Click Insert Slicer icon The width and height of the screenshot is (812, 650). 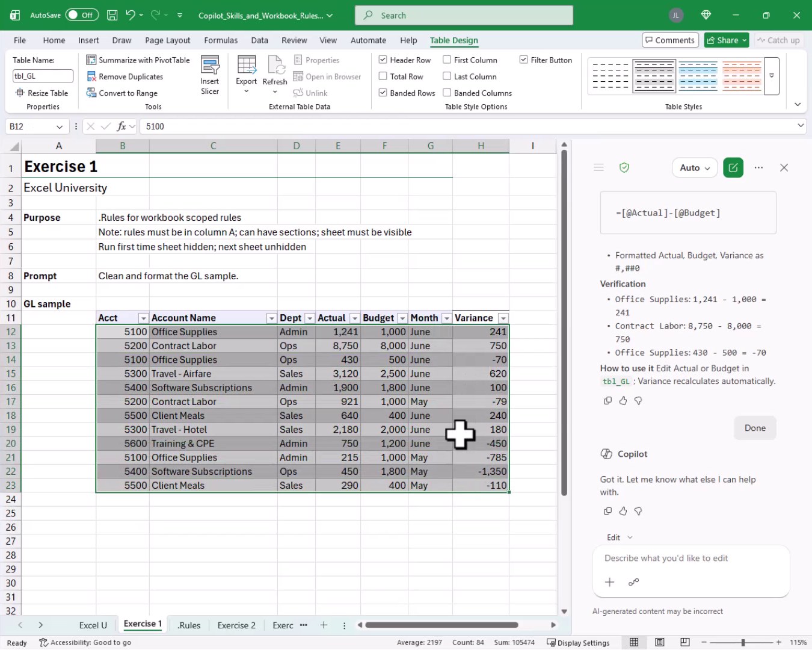point(210,75)
